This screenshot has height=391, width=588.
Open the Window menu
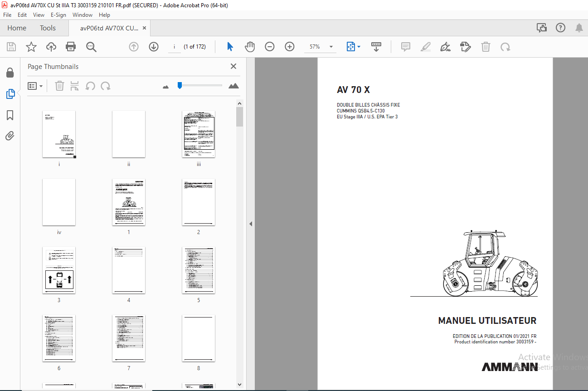(83, 15)
